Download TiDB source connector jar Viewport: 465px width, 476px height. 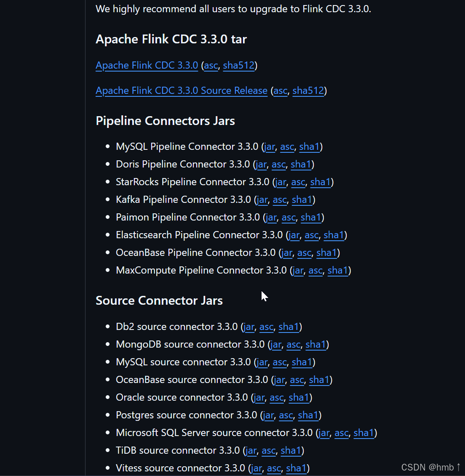point(251,450)
